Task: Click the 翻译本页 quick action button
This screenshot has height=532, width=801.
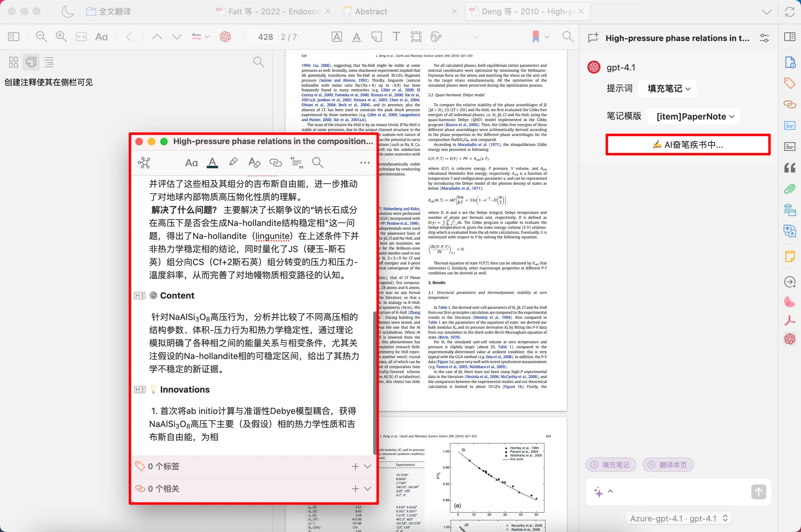Action: [668, 465]
